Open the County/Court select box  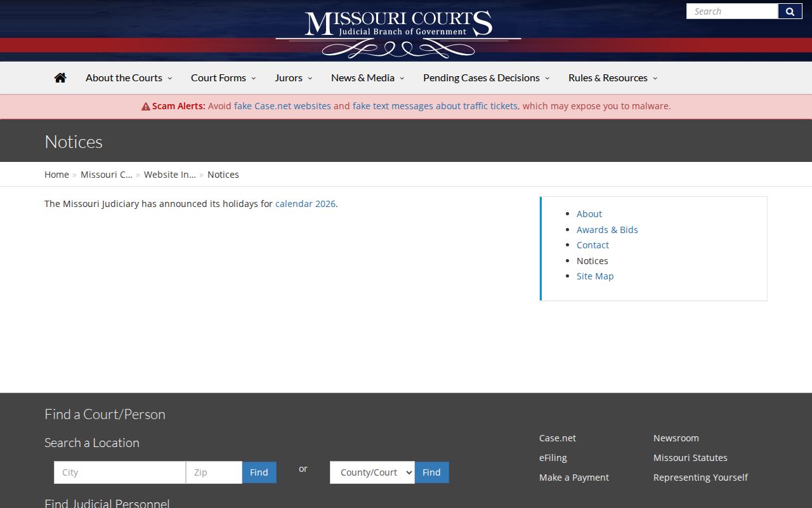(372, 472)
